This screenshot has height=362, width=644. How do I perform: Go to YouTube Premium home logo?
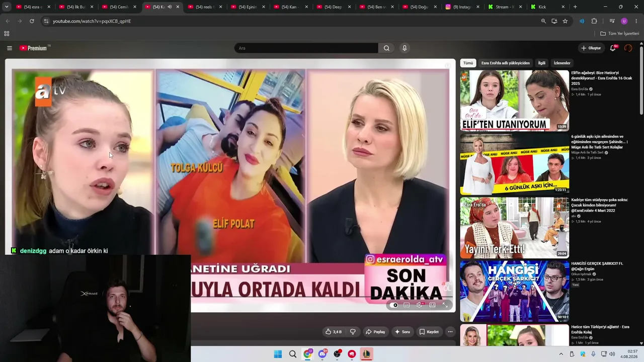34,48
